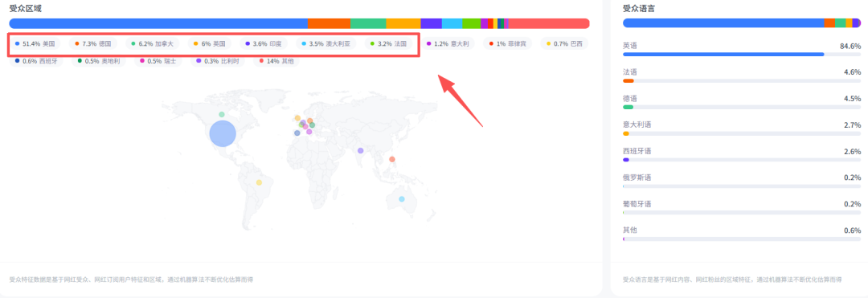Screen dimensions: 868x298
Task: Toggle 3.6% 印度 in the legend
Action: 264,43
